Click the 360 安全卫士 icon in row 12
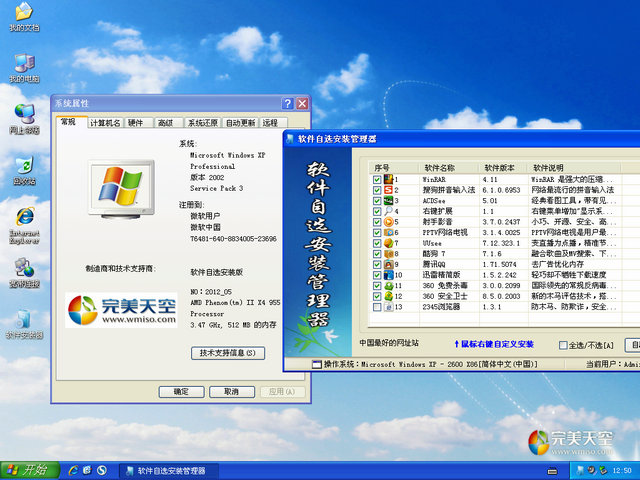The image size is (640, 480). 388,296
